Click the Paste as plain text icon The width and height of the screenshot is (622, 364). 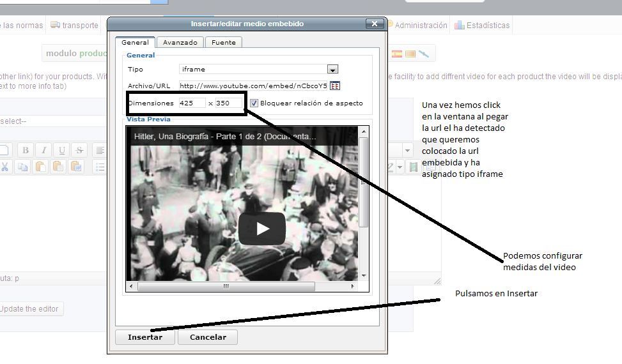[58, 167]
